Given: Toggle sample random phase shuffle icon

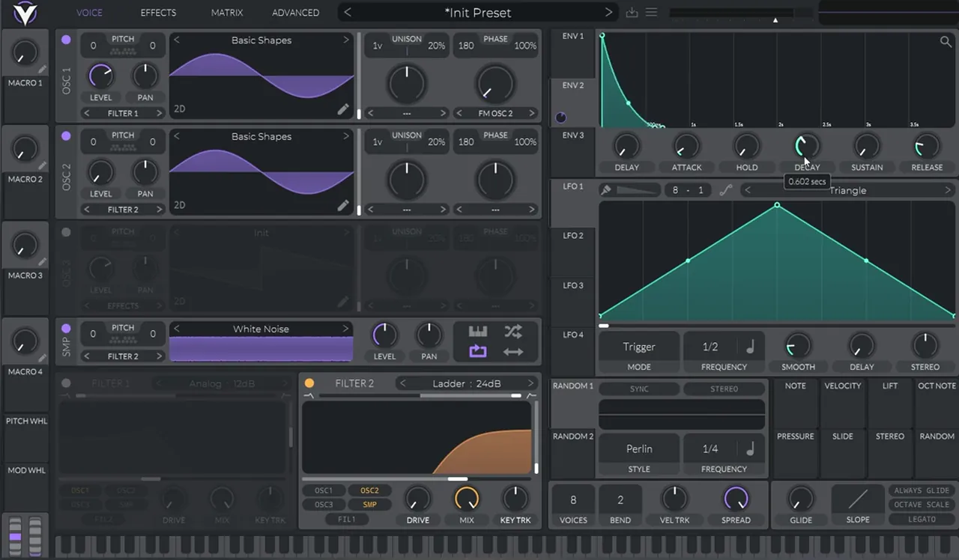Looking at the screenshot, I should click(513, 332).
